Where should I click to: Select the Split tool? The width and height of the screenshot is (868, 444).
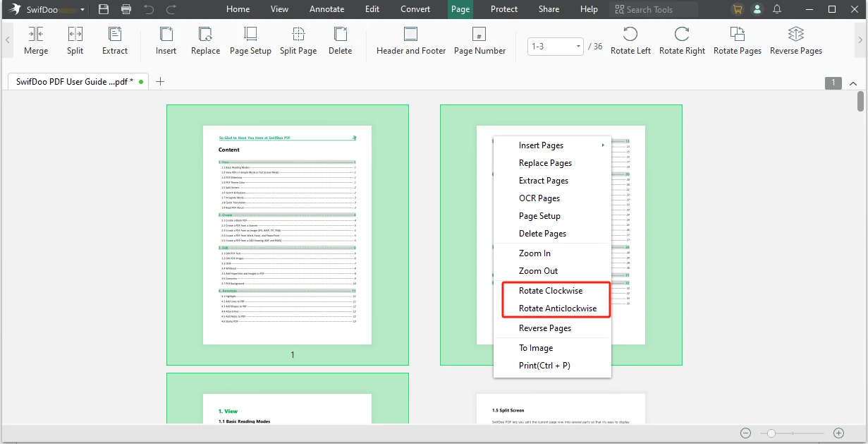point(75,41)
